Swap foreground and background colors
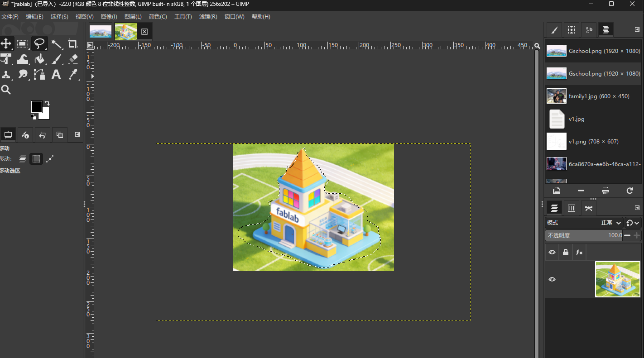The image size is (644, 358). click(47, 103)
